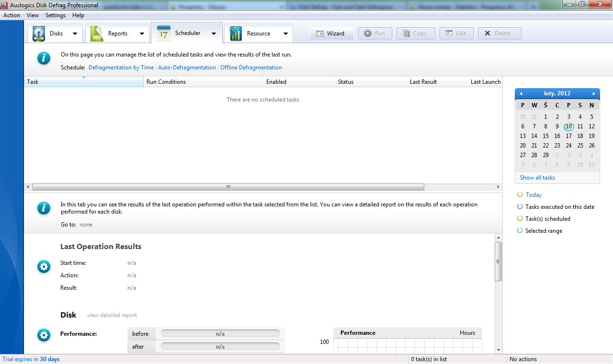Click the Edit button
This screenshot has width=613, height=364.
click(x=456, y=34)
